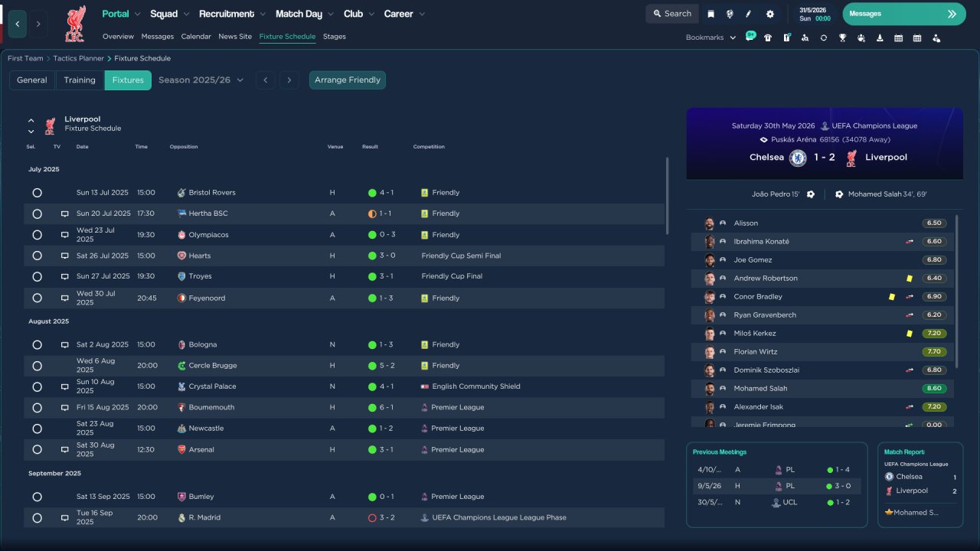This screenshot has width=980, height=551.
Task: Click the goal icon next to João Pedro
Action: pos(811,194)
